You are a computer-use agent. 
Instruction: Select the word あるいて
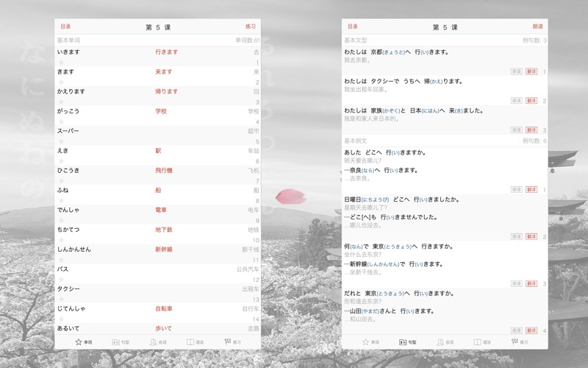68,328
